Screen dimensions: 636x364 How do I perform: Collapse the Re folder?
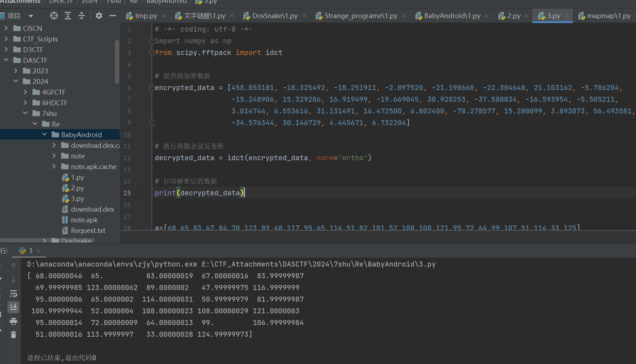pos(35,123)
